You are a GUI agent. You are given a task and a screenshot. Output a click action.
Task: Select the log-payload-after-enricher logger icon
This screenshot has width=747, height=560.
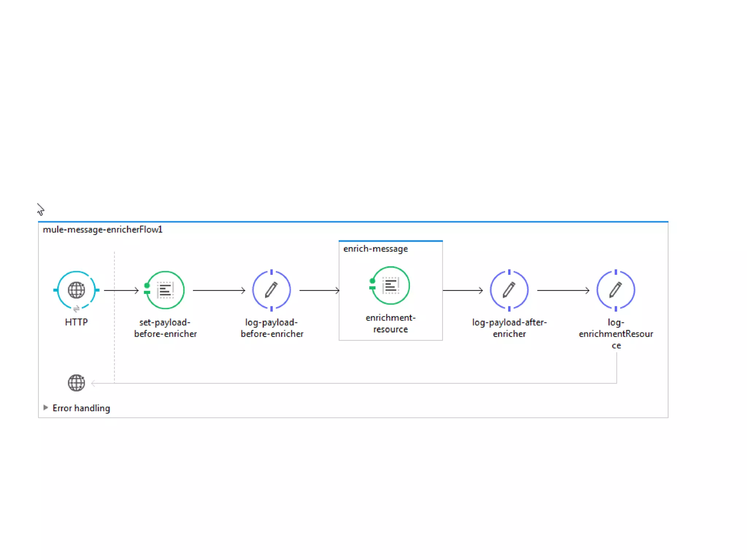pyautogui.click(x=509, y=290)
